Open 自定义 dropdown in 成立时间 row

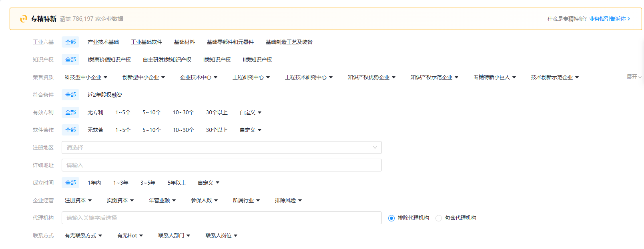tap(209, 183)
